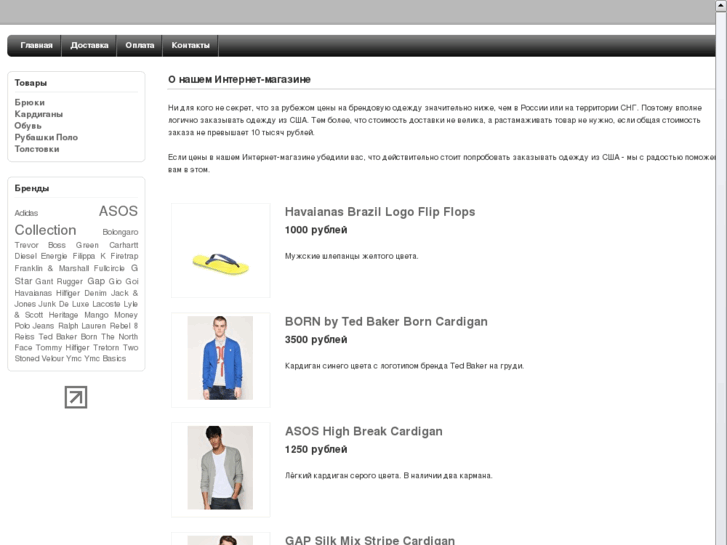Image resolution: width=727 pixels, height=545 pixels.
Task: Open the Havaianas brand tag
Action: (33, 293)
